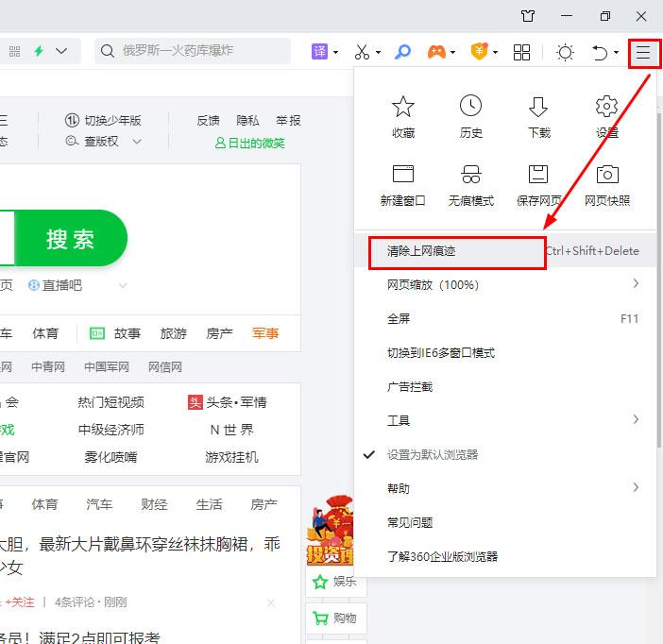This screenshot has height=644, width=663.
Task: Open the 下载 downloads icon
Action: click(538, 106)
